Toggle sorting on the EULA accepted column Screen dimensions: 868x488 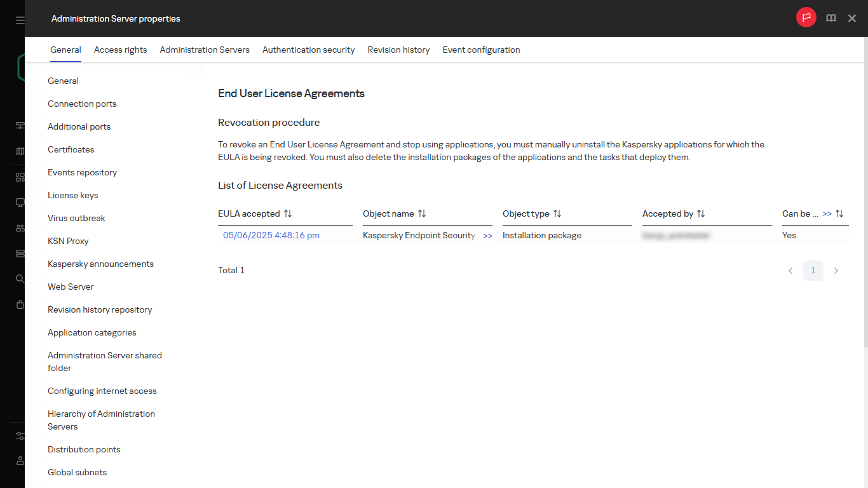point(288,213)
